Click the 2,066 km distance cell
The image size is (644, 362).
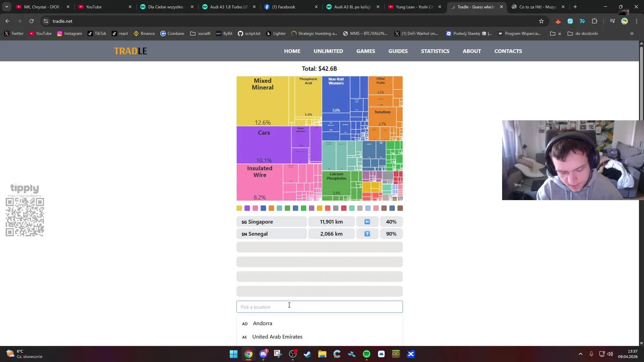pos(331,234)
